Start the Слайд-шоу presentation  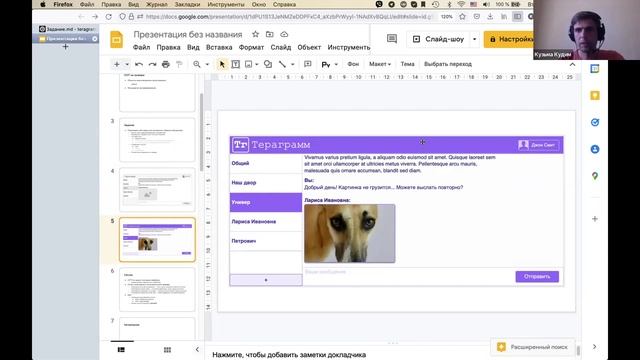point(439,39)
